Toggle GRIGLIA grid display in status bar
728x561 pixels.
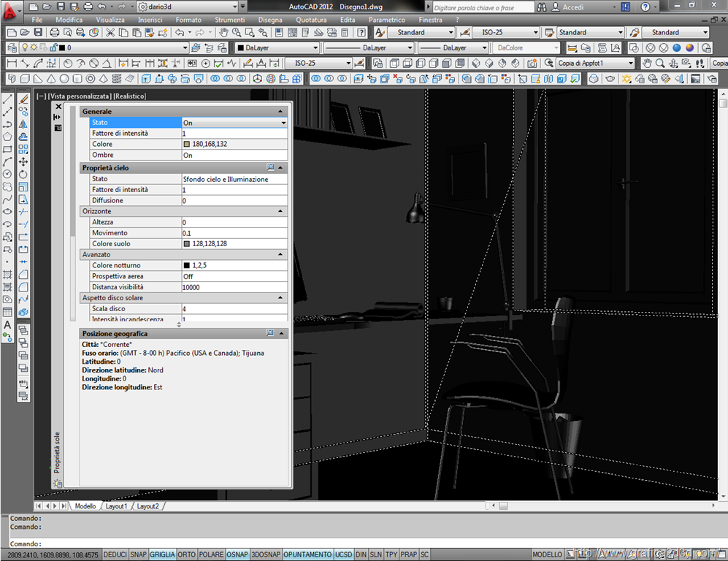coord(162,555)
